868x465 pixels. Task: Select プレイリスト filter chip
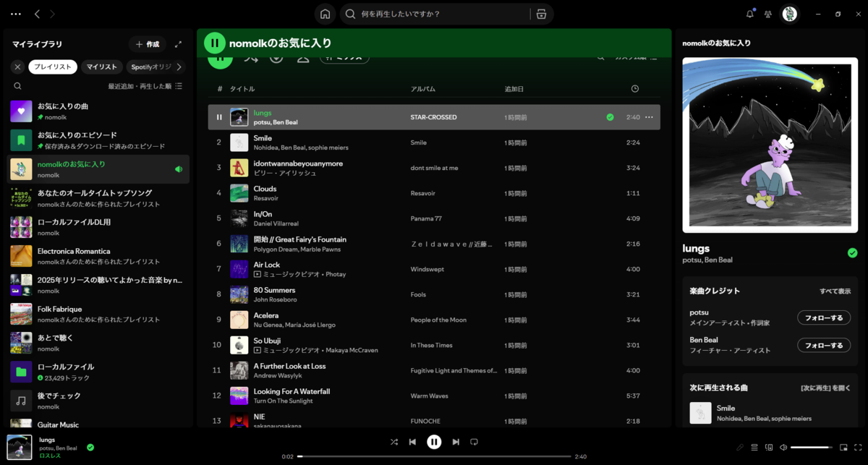tap(53, 67)
